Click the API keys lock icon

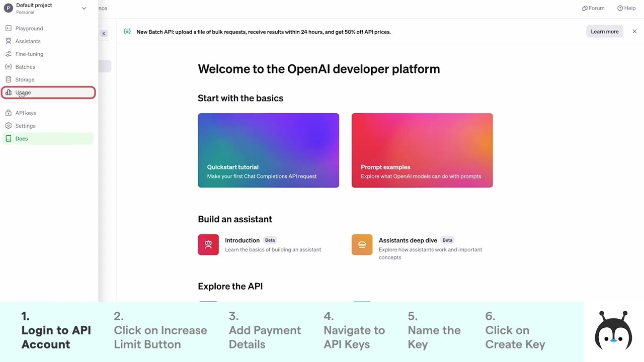point(8,113)
